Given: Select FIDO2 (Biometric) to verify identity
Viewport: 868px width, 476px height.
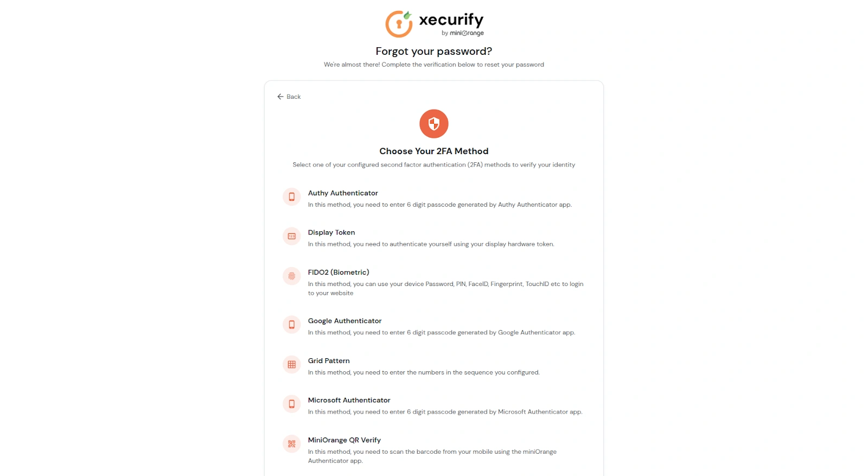Looking at the screenshot, I should click(338, 272).
